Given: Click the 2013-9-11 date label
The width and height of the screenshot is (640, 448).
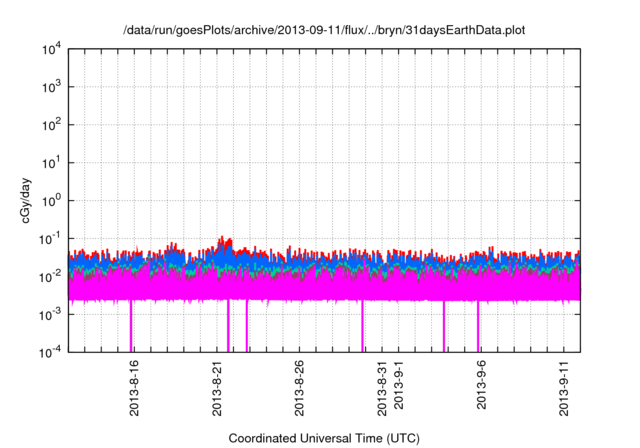Looking at the screenshot, I should coord(564,388).
